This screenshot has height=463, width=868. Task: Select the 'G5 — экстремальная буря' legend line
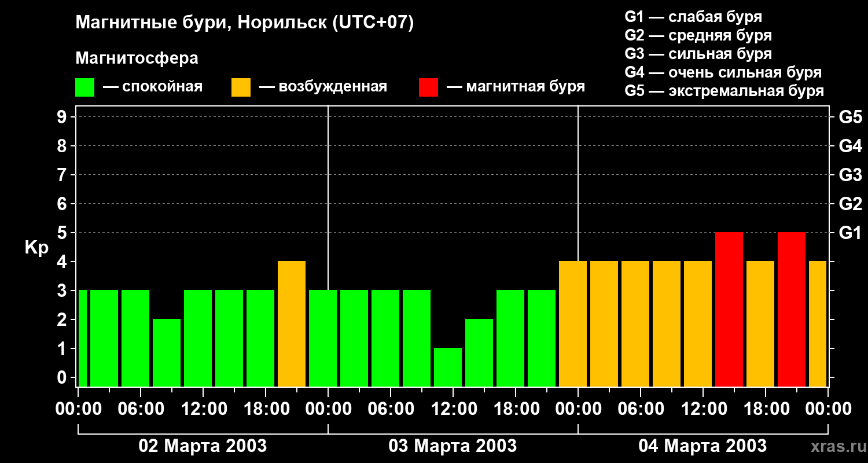pos(724,91)
